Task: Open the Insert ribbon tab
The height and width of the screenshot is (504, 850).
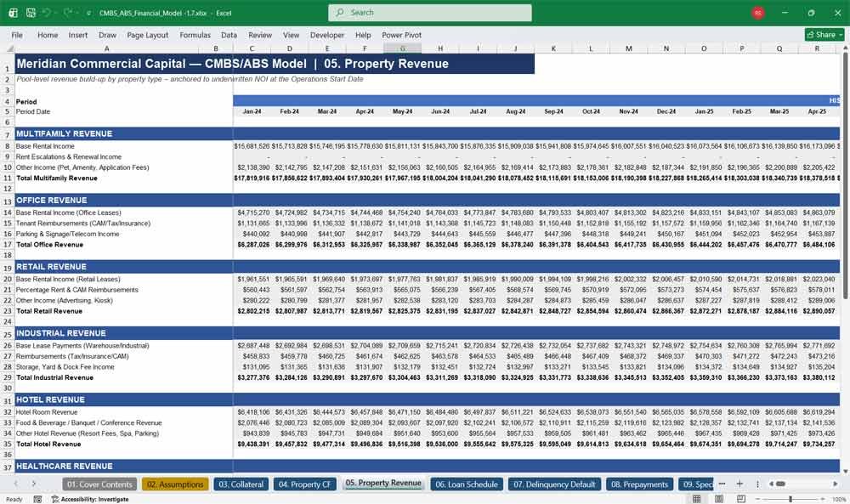Action: (78, 35)
